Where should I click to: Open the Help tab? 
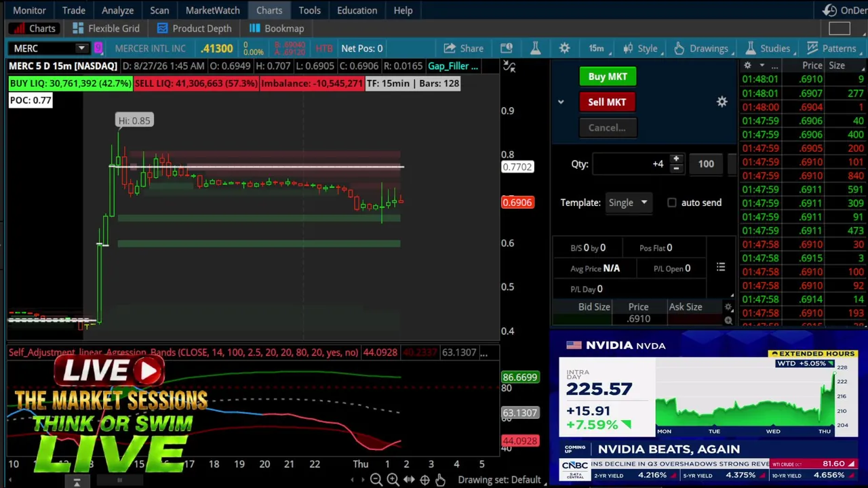[403, 10]
